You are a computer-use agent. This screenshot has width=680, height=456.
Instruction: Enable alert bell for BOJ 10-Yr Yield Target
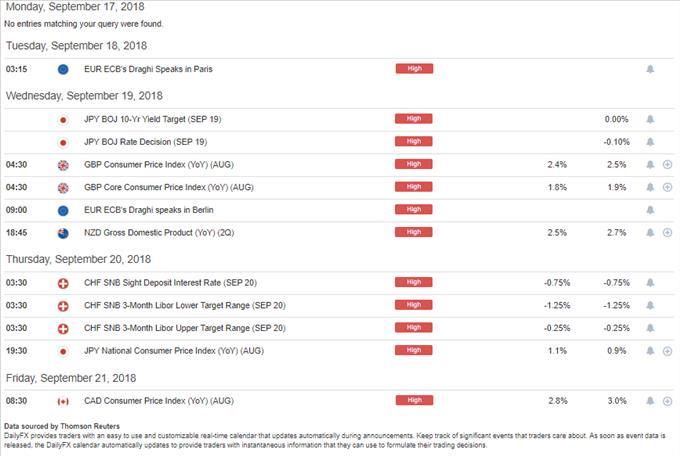coord(650,118)
